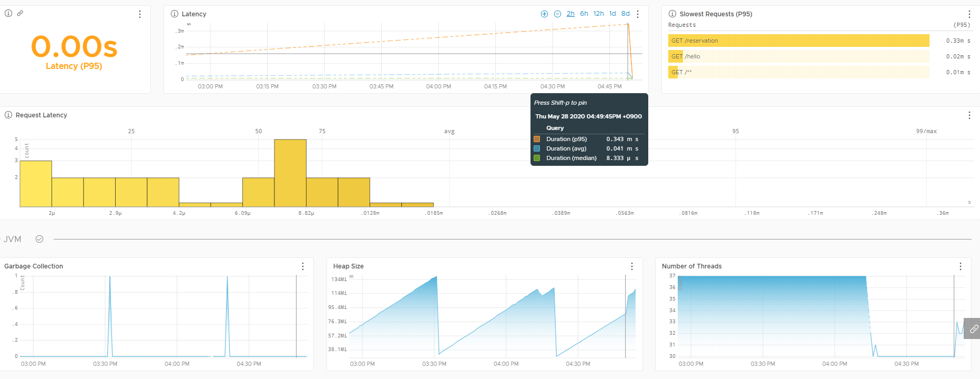This screenshot has height=379, width=980.
Task: Click the Garbage Collection chart title
Action: [34, 266]
